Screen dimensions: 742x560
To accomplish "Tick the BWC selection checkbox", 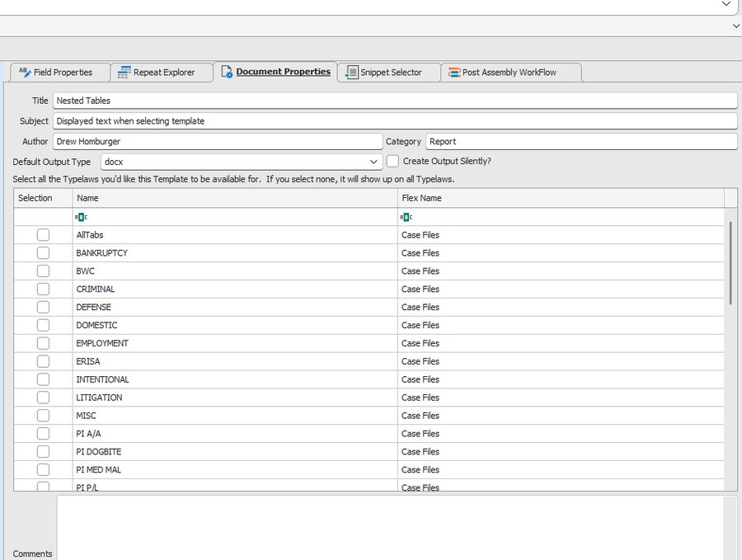I will tap(43, 271).
